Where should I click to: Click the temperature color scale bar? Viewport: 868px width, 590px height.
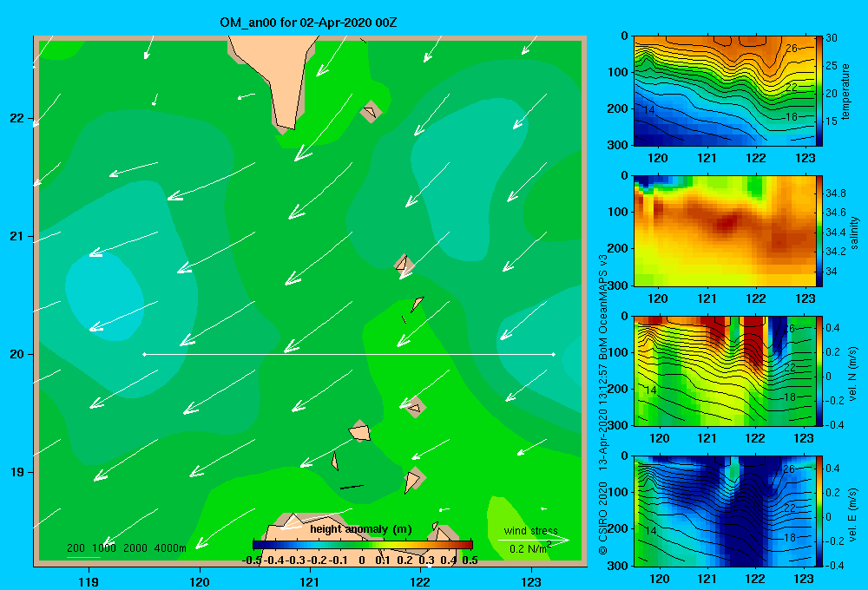pyautogui.click(x=819, y=91)
